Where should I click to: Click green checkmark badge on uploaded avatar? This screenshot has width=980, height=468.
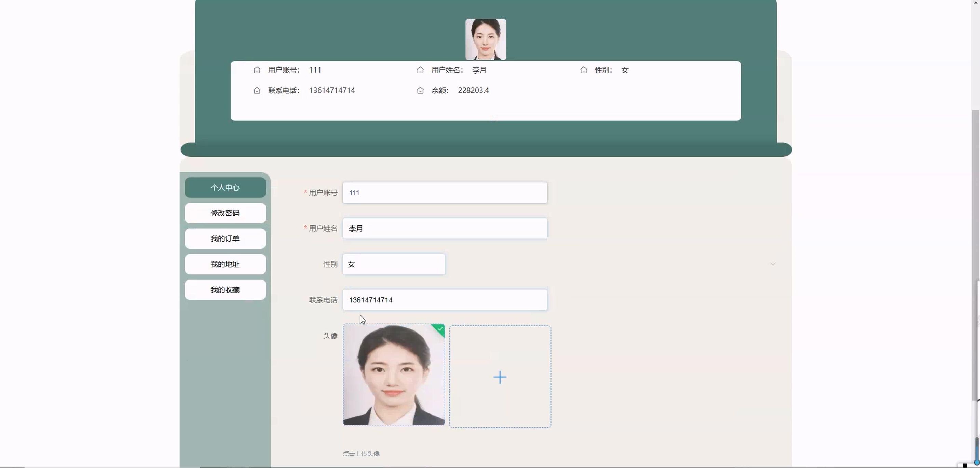(x=440, y=329)
